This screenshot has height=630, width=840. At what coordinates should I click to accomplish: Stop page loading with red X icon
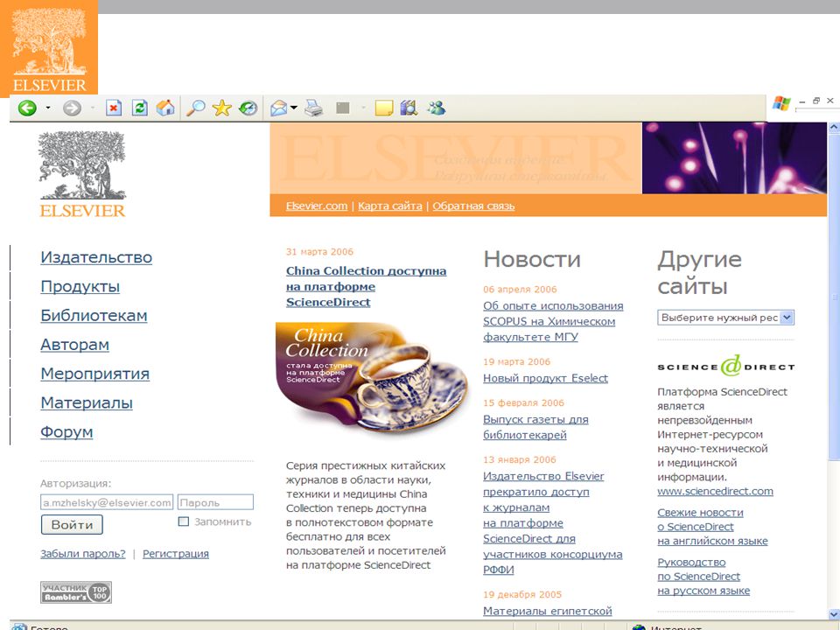coord(114,108)
